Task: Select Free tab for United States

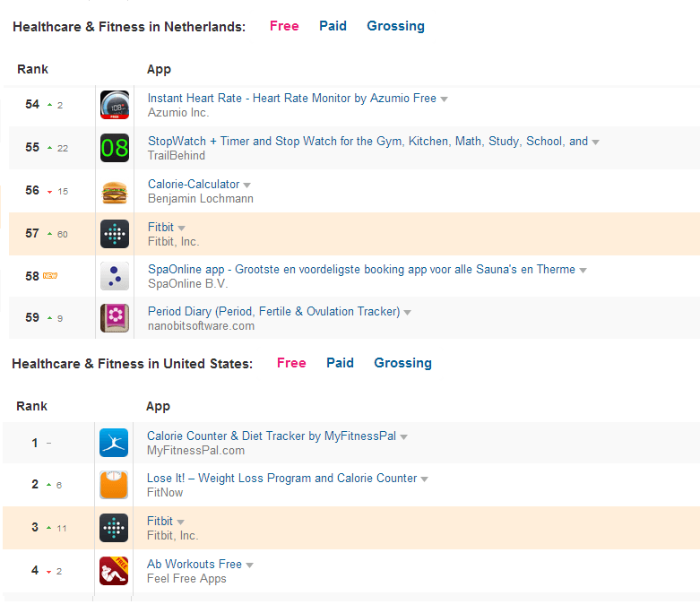Action: click(291, 363)
